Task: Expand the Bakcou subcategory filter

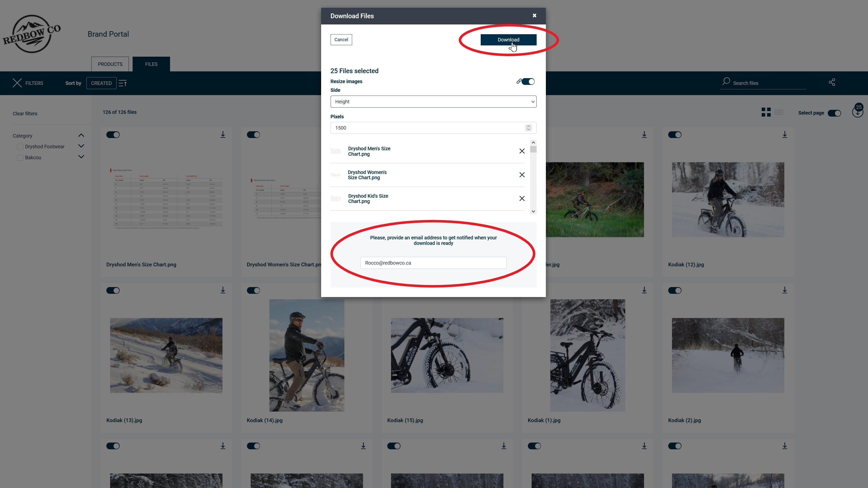Action: coord(81,157)
